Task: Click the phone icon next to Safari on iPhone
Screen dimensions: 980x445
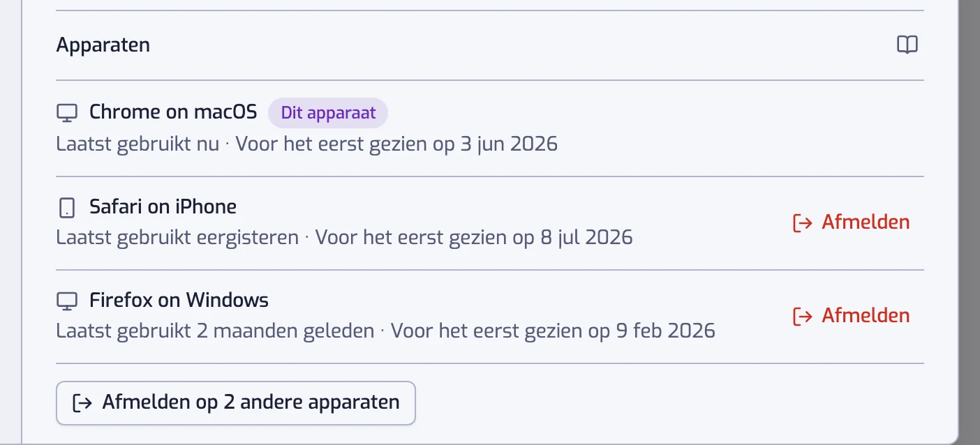Action: coord(66,208)
